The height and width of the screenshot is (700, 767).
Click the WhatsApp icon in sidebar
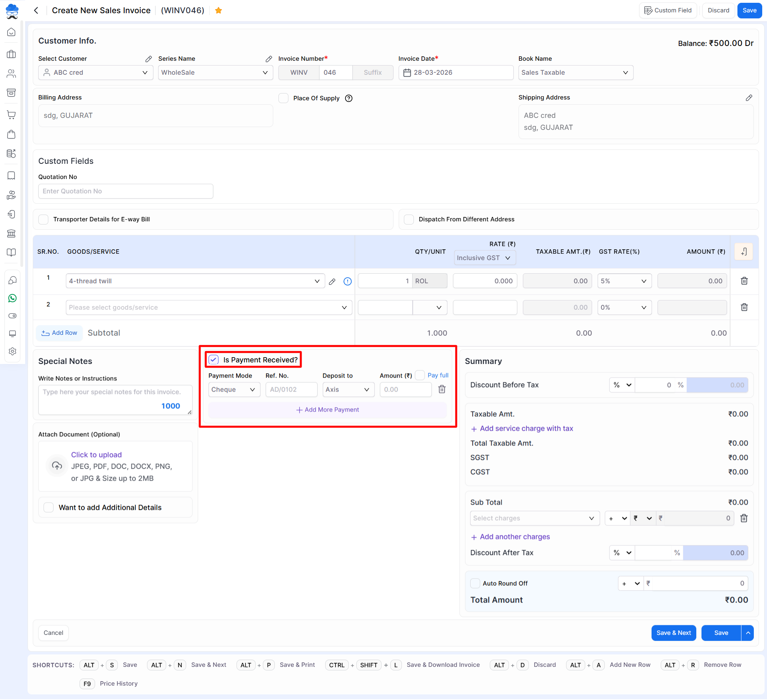point(12,298)
